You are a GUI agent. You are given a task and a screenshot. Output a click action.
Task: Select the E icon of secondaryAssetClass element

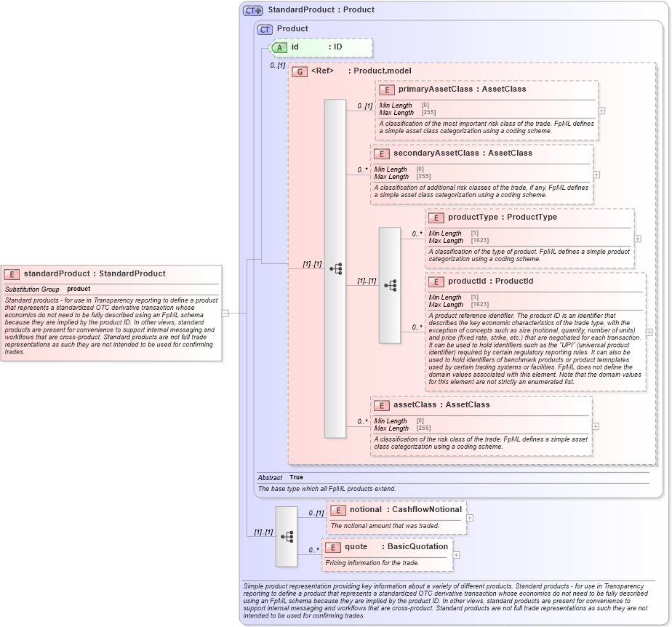pyautogui.click(x=380, y=153)
